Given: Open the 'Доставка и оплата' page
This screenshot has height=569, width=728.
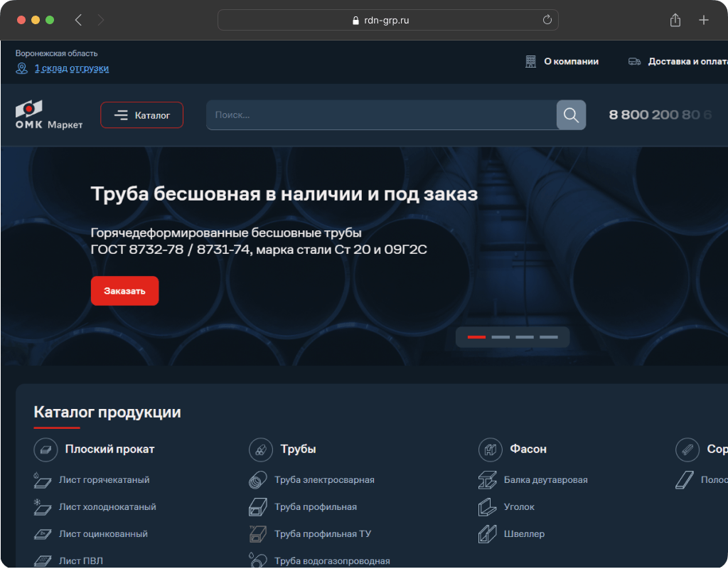Looking at the screenshot, I should [x=687, y=61].
